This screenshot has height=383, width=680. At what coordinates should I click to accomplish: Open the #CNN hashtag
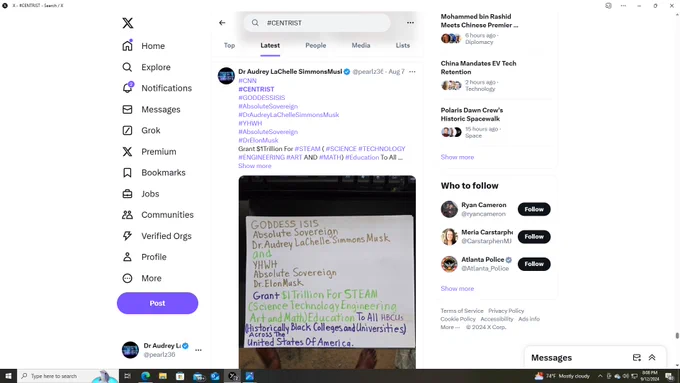pos(247,81)
